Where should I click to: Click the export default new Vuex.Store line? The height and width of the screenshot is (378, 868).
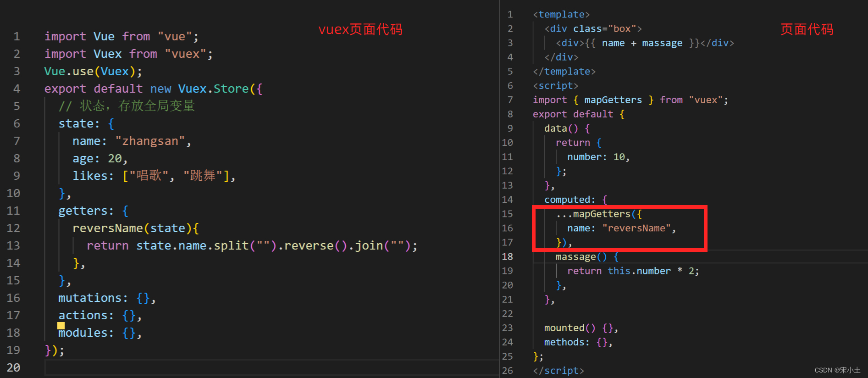click(153, 89)
